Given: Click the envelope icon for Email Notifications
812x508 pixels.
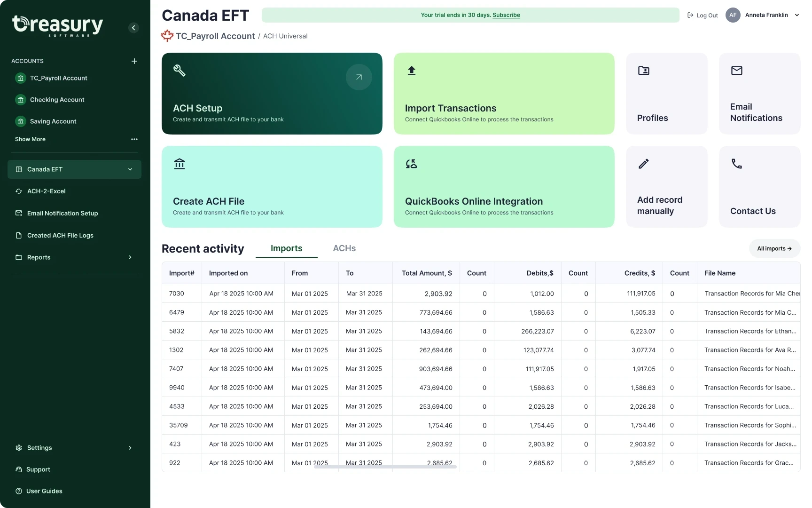Looking at the screenshot, I should (736, 71).
